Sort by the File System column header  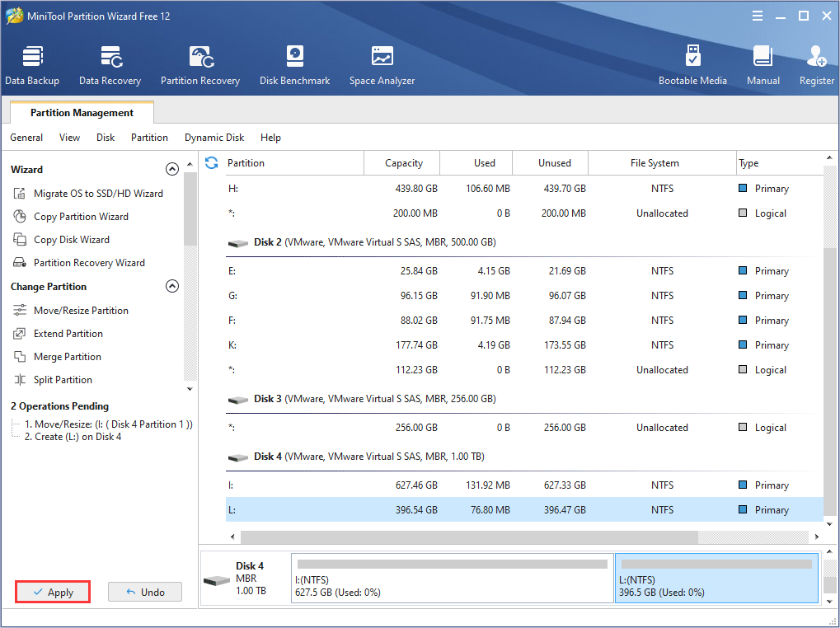(x=662, y=162)
